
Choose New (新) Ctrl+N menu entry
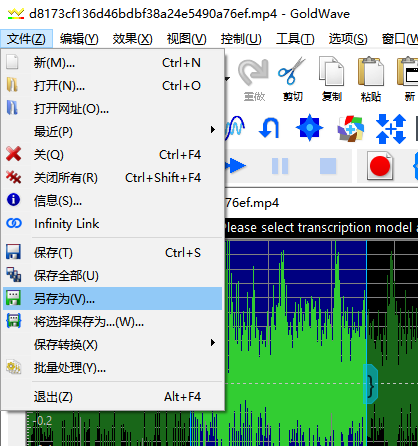click(x=112, y=62)
